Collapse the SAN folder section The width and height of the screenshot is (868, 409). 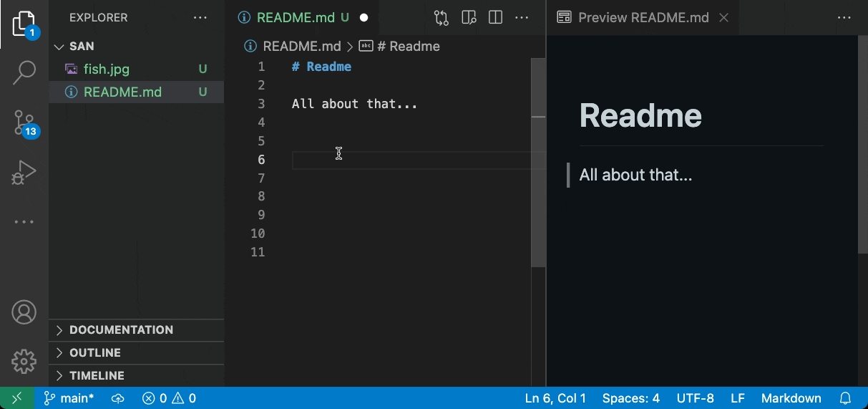[x=136, y=47]
